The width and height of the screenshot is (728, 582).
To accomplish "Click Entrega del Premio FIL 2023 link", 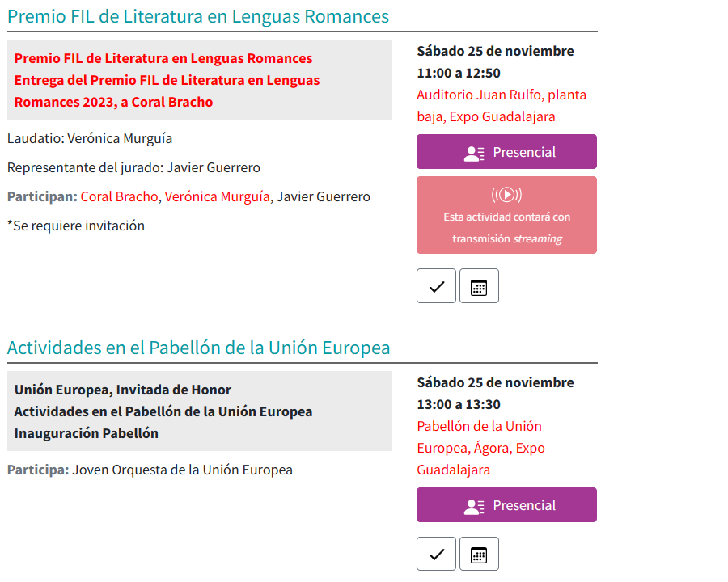I will pyautogui.click(x=167, y=91).
